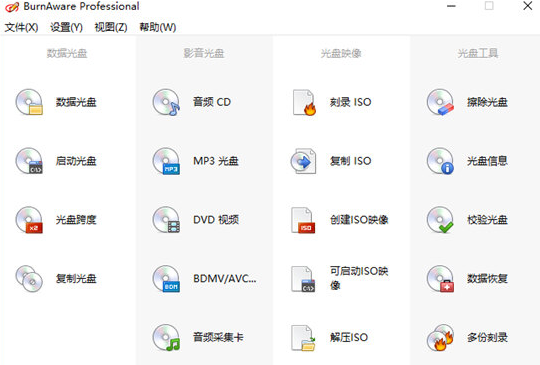The height and width of the screenshot is (365, 540).
Task: Open the 视图(Z) View menu
Action: [x=111, y=27]
